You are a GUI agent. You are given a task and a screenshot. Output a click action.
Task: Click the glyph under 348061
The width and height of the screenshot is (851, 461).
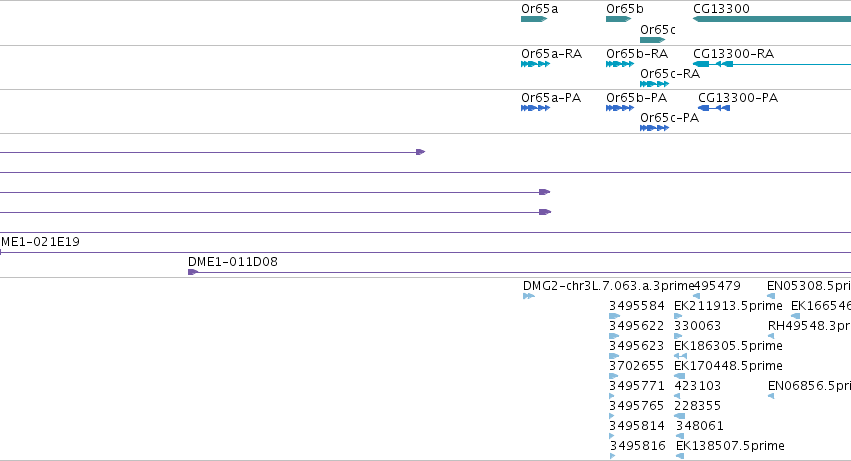pos(680,436)
